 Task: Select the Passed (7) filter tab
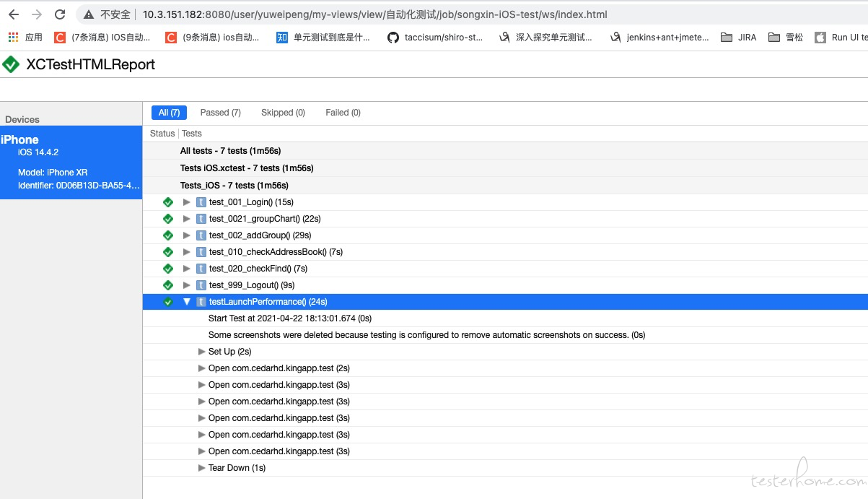coord(220,113)
